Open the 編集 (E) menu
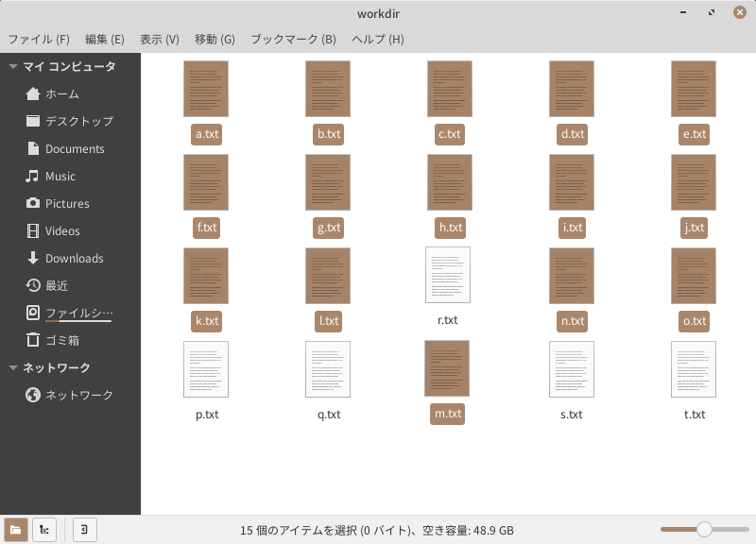This screenshot has width=756, height=544. pos(105,39)
